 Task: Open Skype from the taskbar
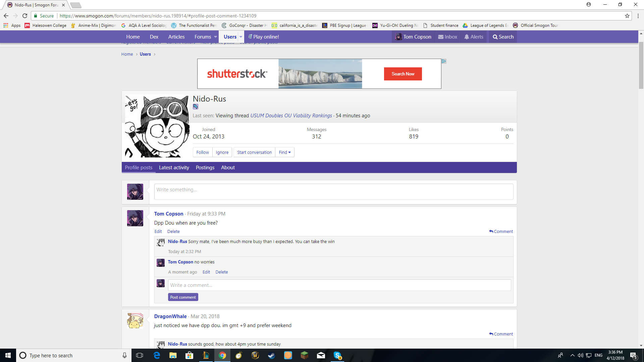coord(337,355)
